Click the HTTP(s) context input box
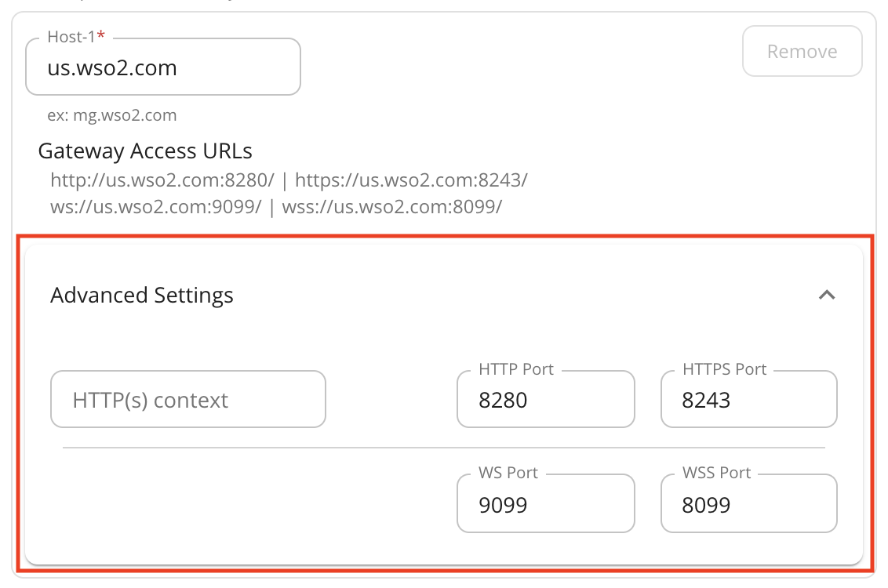This screenshot has width=888, height=588. point(187,399)
